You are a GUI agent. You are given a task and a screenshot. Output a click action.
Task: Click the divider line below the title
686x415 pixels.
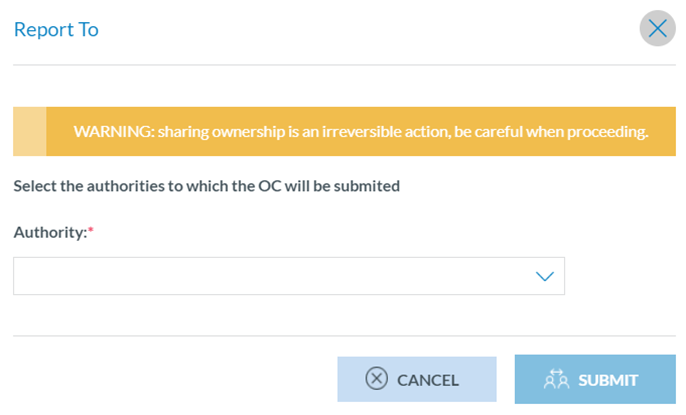pyautogui.click(x=343, y=65)
